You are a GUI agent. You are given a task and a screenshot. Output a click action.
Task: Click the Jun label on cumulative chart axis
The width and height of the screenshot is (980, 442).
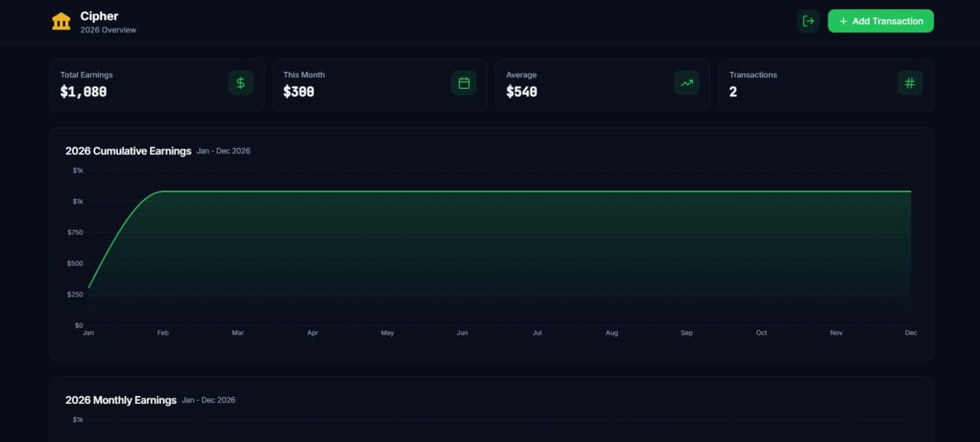tap(462, 333)
